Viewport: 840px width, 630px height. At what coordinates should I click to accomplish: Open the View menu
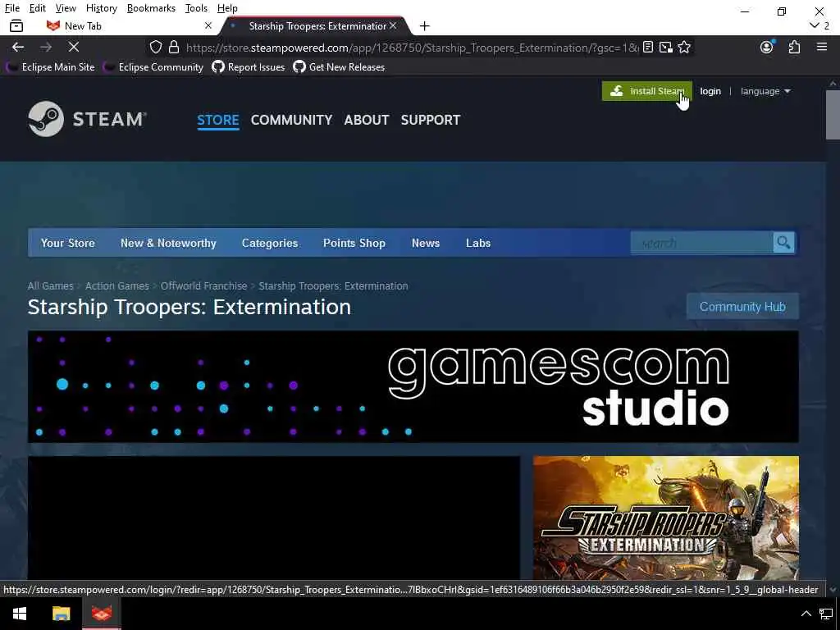tap(66, 8)
